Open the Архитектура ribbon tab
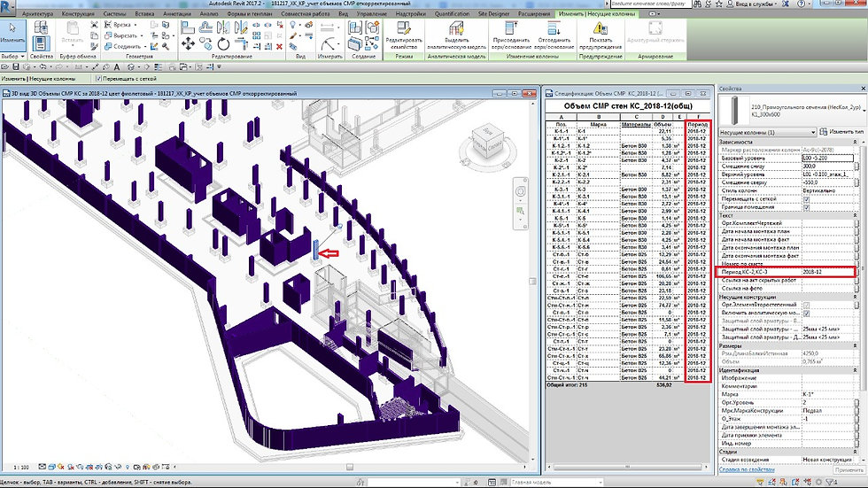Screen dimensions: 868x488 tap(37, 13)
